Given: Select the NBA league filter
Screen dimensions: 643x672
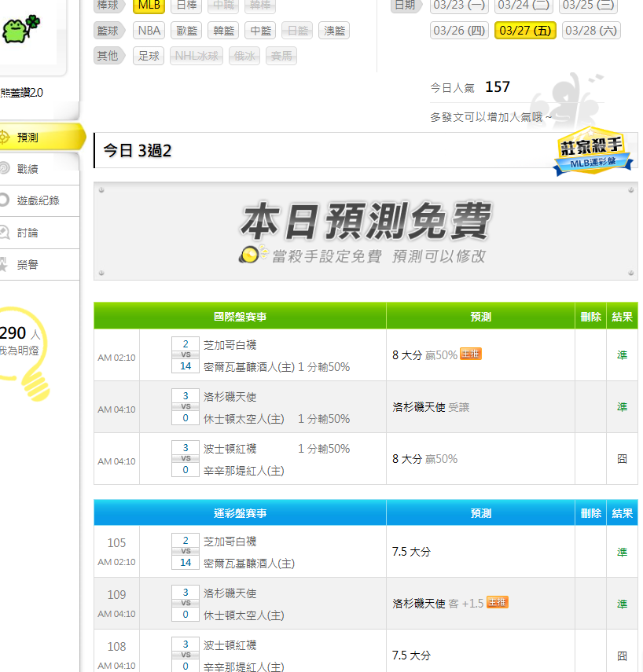Looking at the screenshot, I should point(149,31).
